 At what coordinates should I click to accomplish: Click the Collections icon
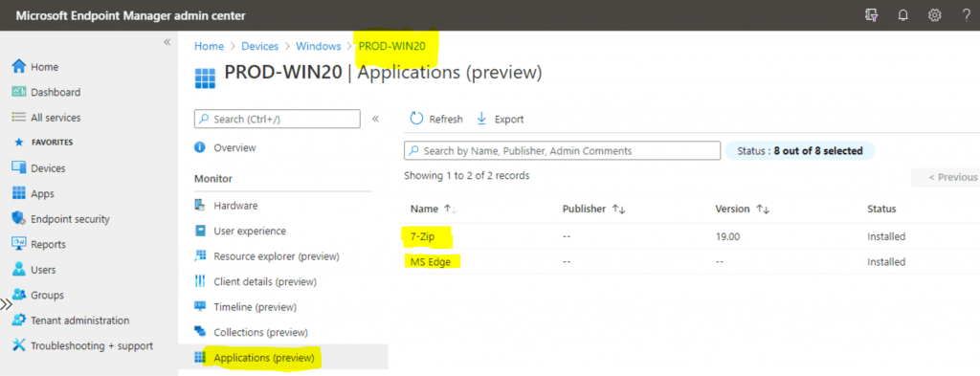200,332
